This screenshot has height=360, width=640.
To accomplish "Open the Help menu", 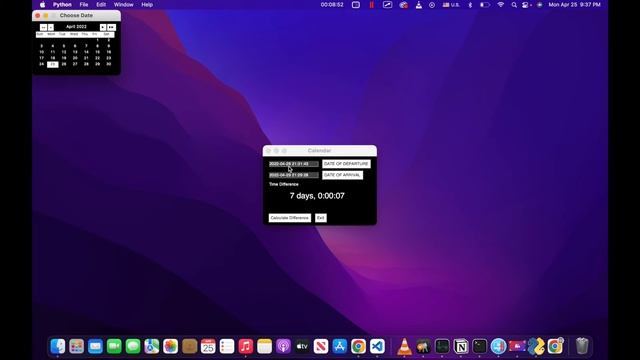I will (x=147, y=5).
